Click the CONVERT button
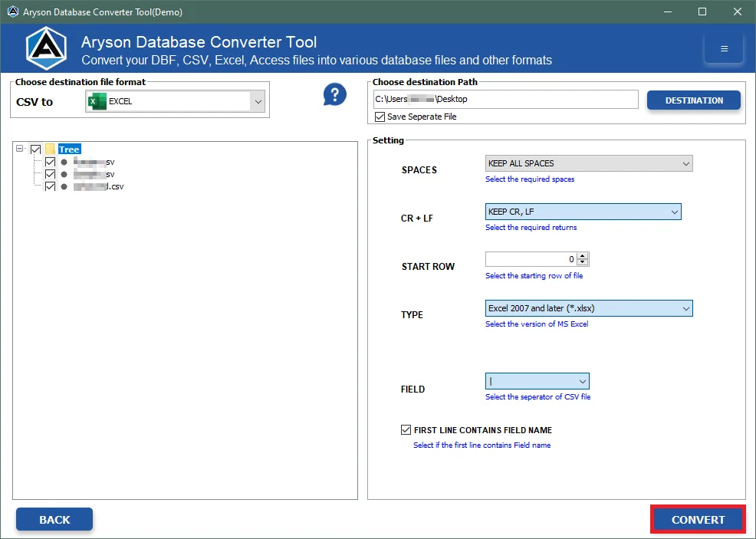Screen dimensions: 756x539 pyautogui.click(x=698, y=519)
